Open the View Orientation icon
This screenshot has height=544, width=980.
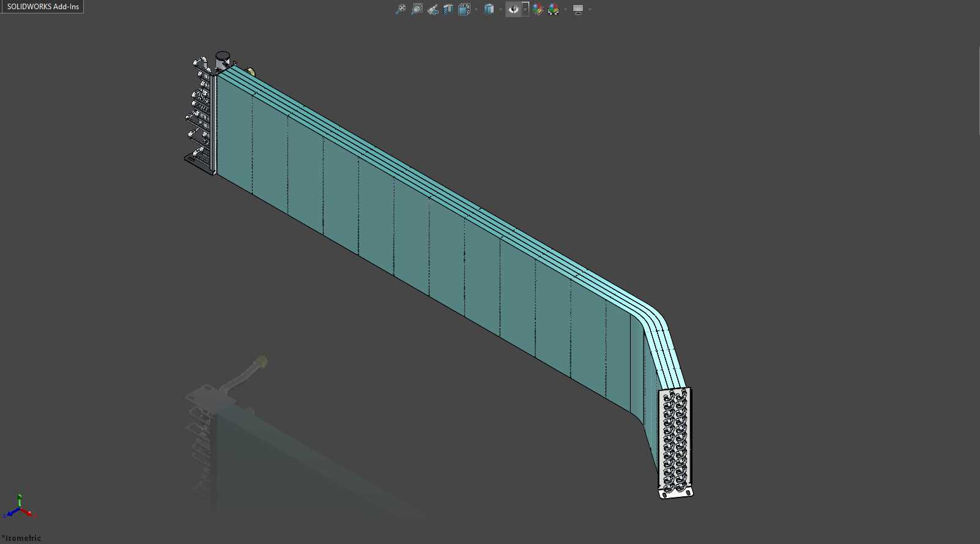click(464, 9)
